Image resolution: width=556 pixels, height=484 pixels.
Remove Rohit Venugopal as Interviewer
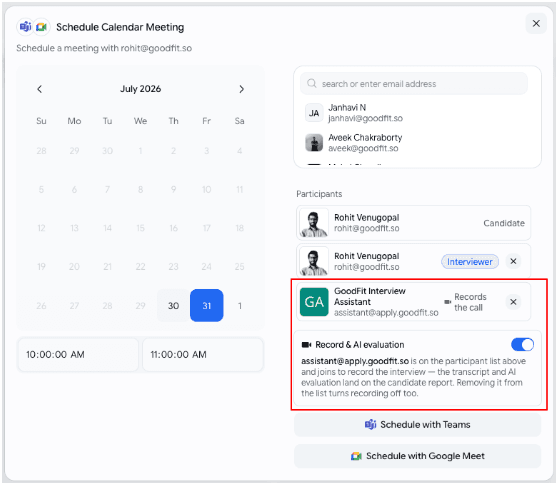(513, 261)
